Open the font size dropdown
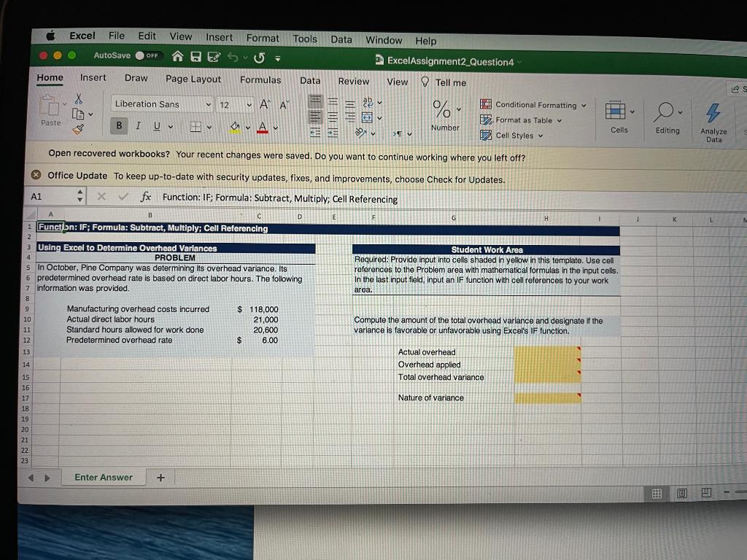The height and width of the screenshot is (560, 747). coord(247,104)
